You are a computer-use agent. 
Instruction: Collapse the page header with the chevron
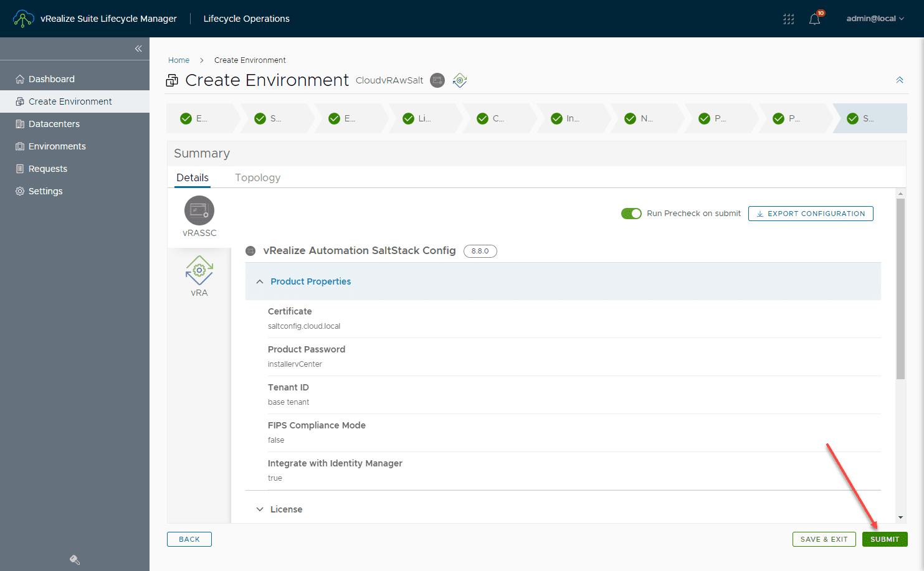pyautogui.click(x=900, y=80)
